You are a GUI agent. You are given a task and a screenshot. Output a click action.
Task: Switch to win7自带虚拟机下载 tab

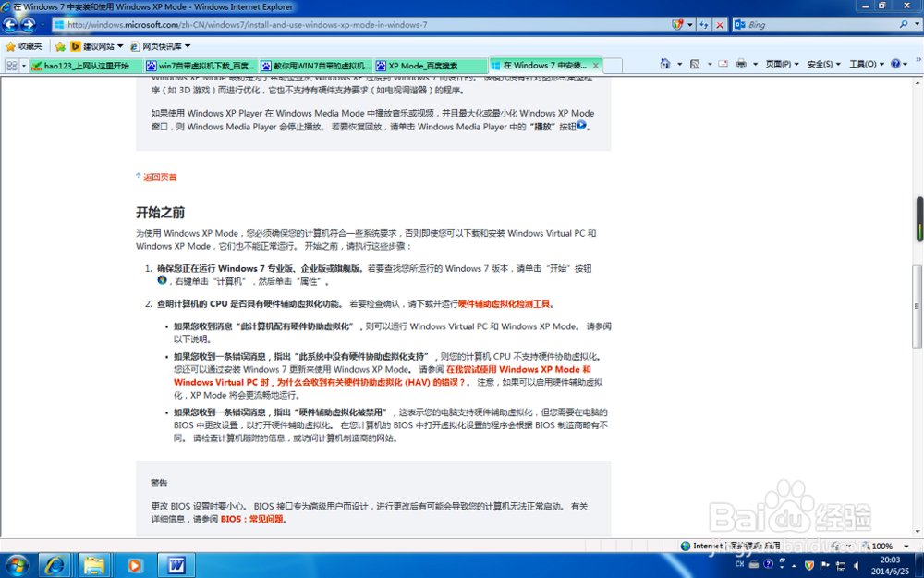click(x=201, y=66)
